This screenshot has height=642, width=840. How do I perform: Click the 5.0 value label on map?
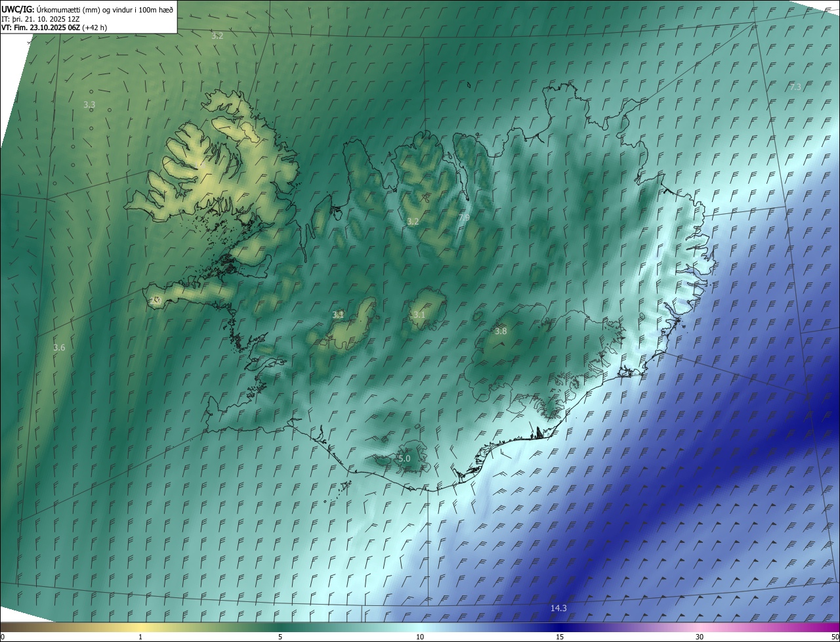click(x=404, y=458)
